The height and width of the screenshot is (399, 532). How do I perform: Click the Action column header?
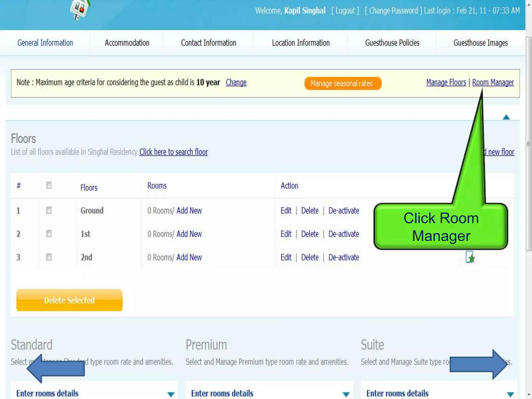[289, 186]
